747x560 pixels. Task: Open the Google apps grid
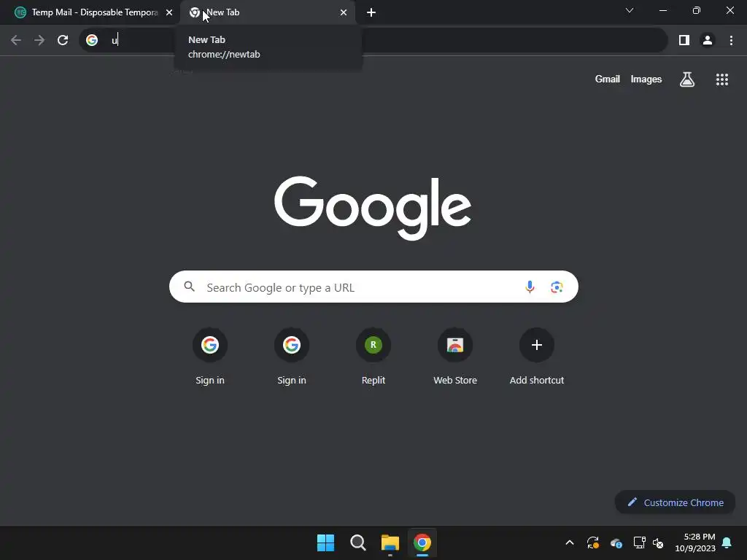tap(722, 79)
